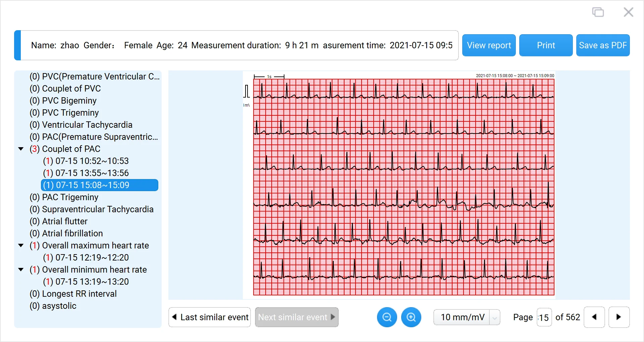Screen dimensions: 644x342
Task: Click Save as PDF
Action: [x=603, y=45]
